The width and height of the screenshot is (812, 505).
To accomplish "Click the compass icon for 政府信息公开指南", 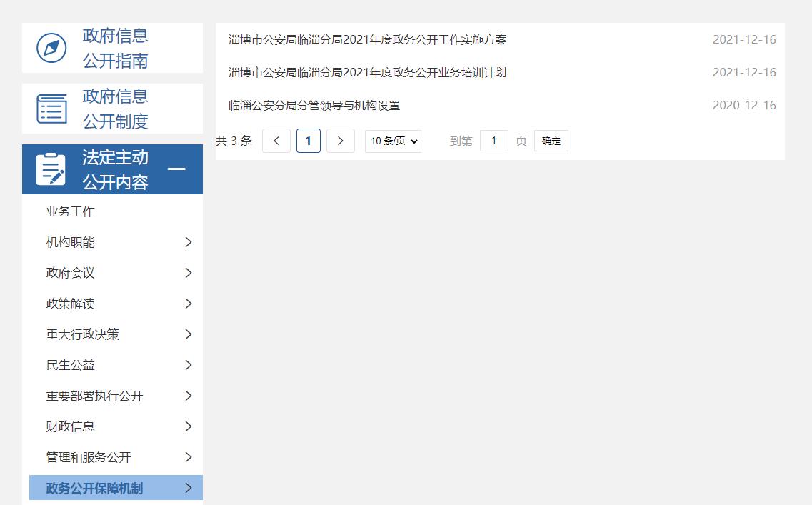I will [x=51, y=48].
